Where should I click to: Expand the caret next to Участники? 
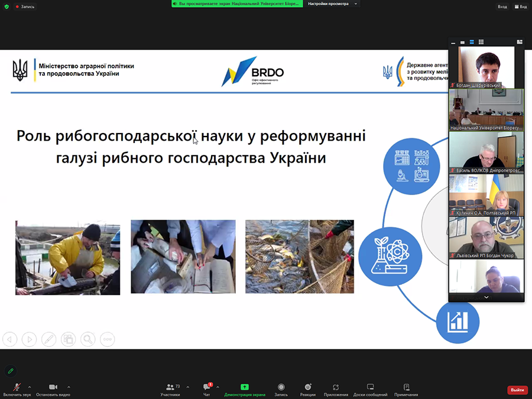click(187, 387)
